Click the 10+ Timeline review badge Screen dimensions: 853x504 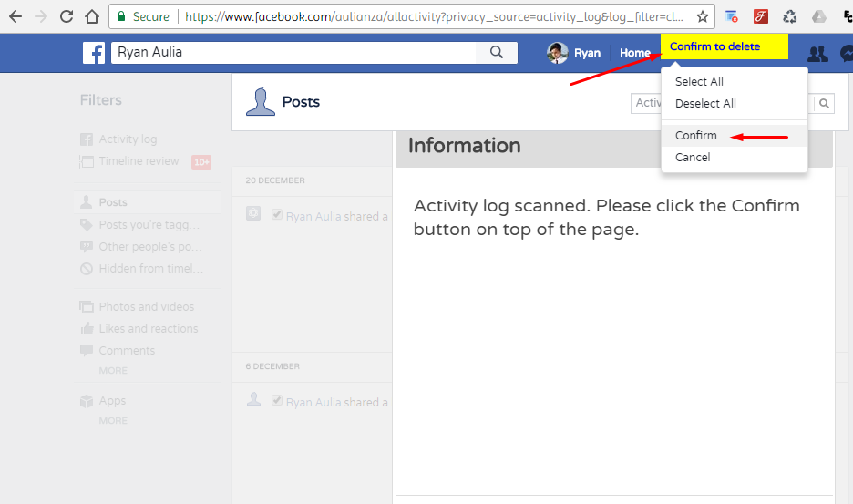click(x=200, y=161)
